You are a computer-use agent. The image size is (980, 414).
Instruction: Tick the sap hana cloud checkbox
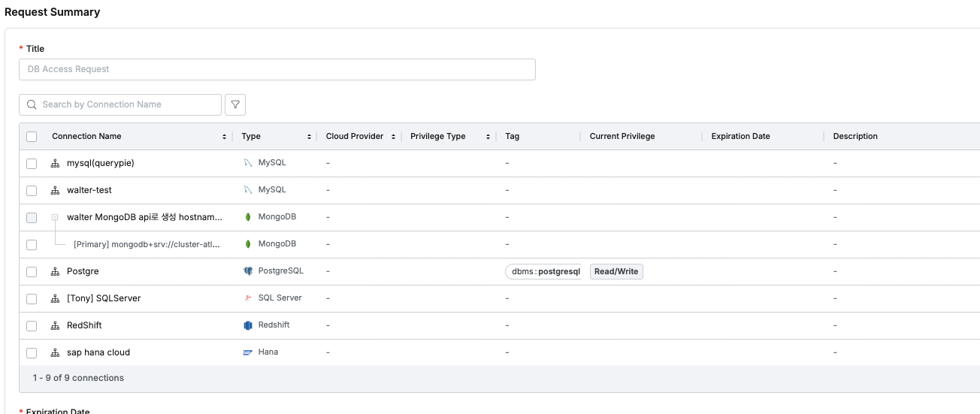[x=32, y=352]
